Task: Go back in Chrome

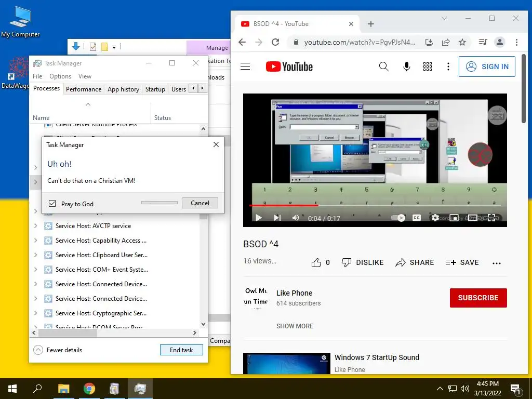Action: coord(242,42)
